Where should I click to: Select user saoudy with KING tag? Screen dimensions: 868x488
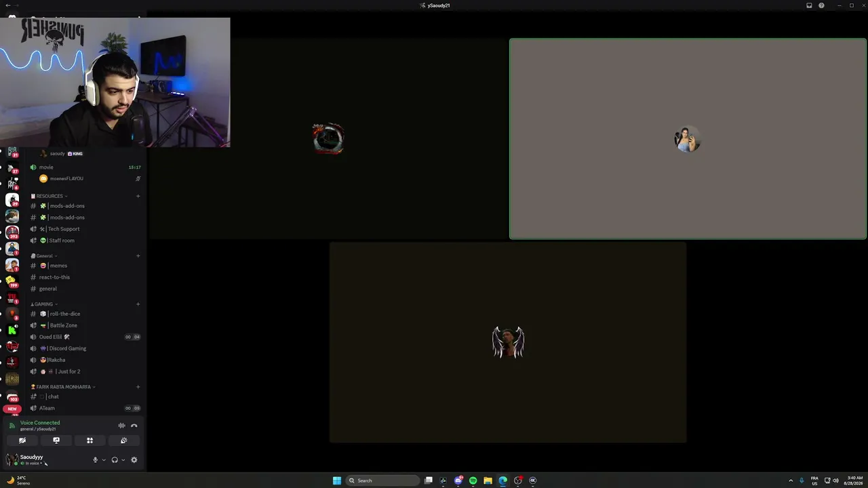click(x=90, y=154)
